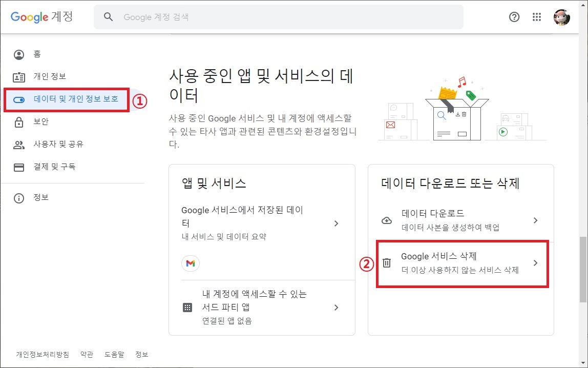Open 약관 footer link

click(x=87, y=355)
